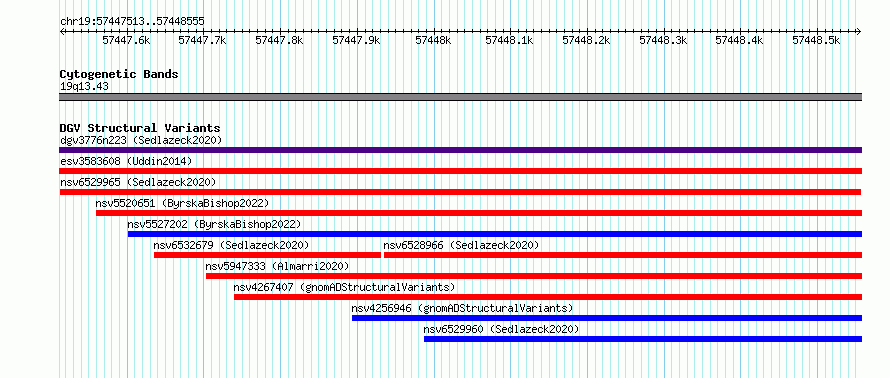Click the gray 19q13.43 cytogenetic band bar
This screenshot has width=890, height=378.
(x=460, y=97)
